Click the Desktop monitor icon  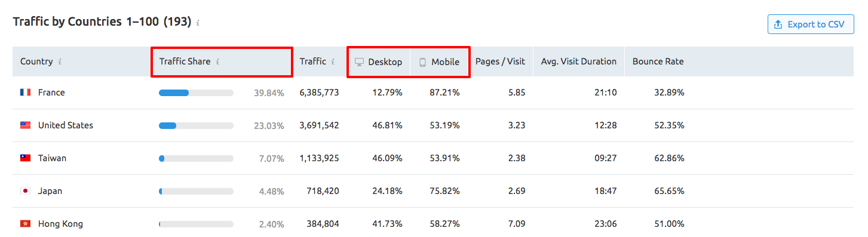[x=359, y=62]
